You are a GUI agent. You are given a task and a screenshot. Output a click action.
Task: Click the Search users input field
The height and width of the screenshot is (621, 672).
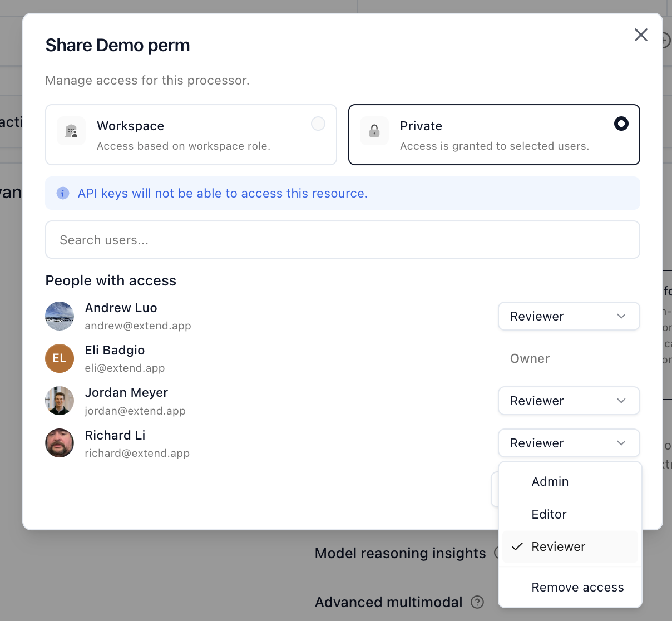pyautogui.click(x=343, y=240)
